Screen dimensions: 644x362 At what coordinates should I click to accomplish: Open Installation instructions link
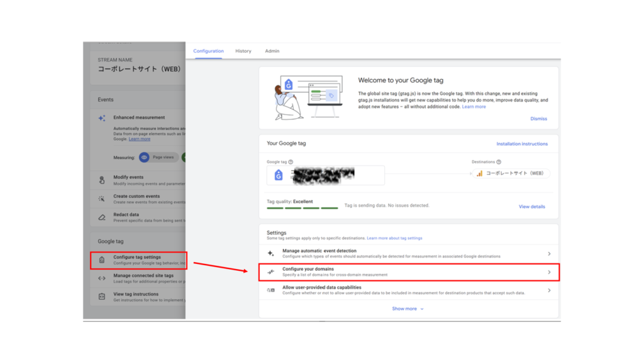pos(522,144)
